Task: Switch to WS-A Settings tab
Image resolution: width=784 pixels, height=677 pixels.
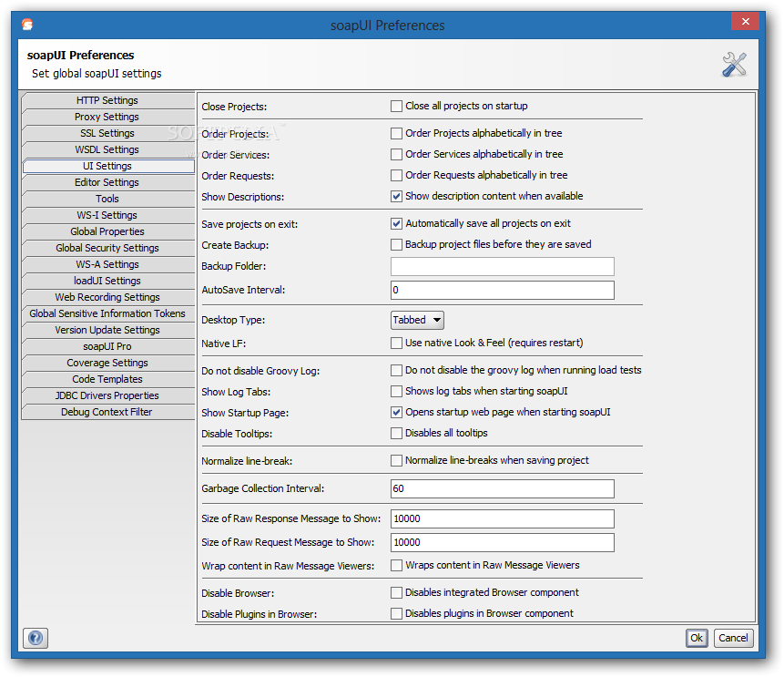Action: click(107, 264)
